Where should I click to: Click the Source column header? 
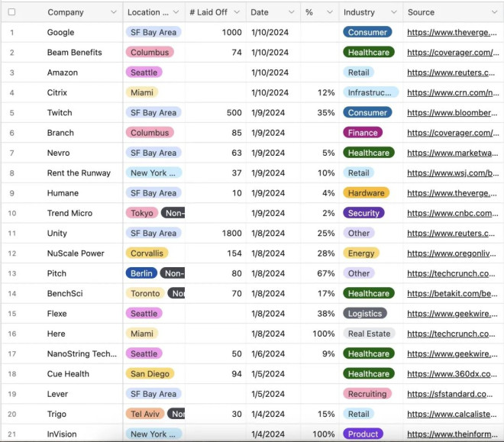tap(422, 12)
